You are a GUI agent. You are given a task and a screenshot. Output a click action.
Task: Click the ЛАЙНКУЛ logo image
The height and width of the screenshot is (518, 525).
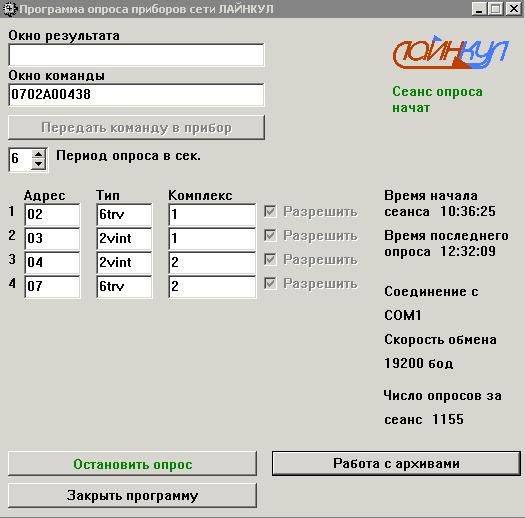(450, 53)
